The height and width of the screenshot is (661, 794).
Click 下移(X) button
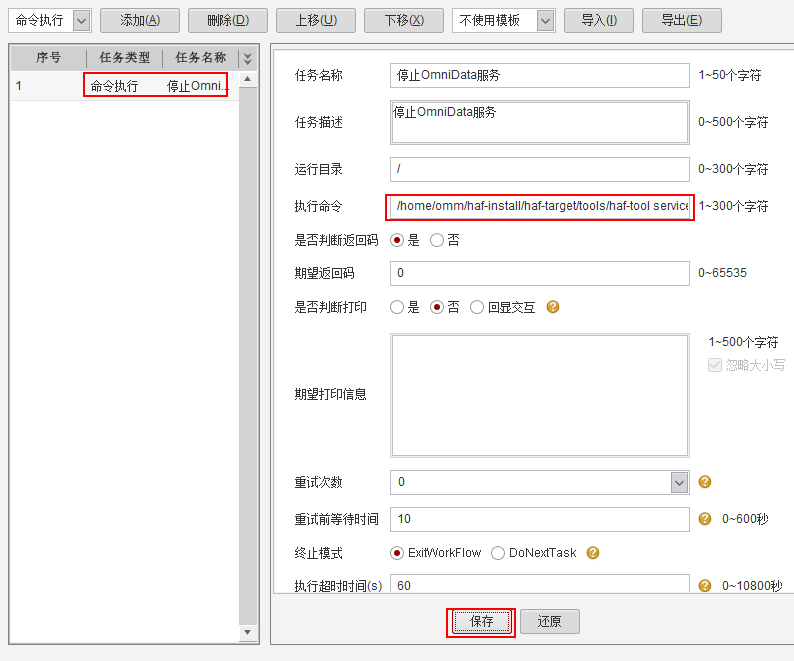(x=404, y=21)
